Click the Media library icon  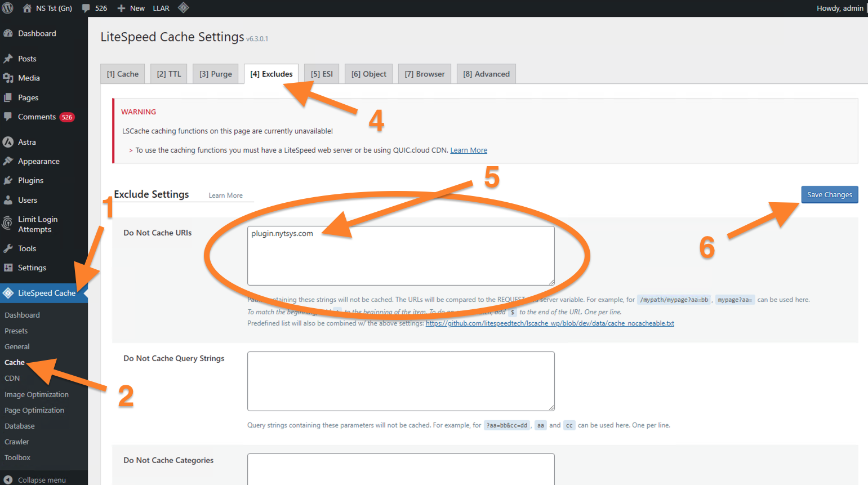tap(8, 78)
